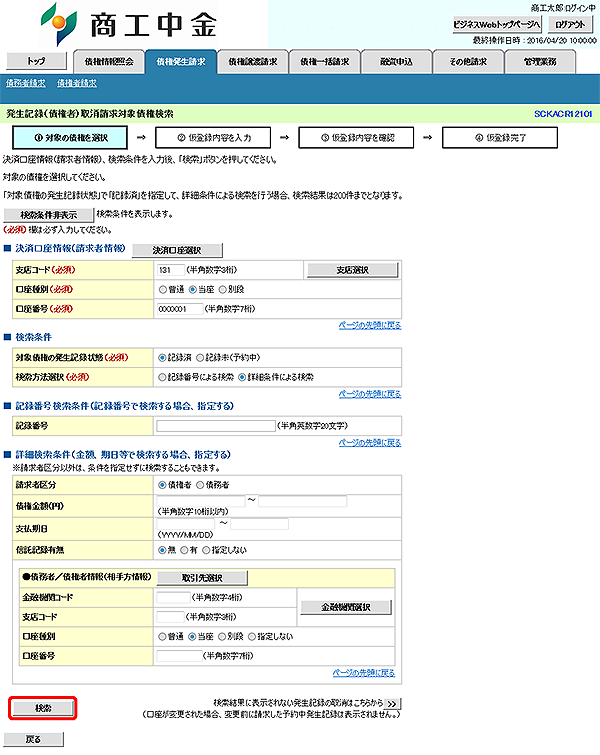The height and width of the screenshot is (755, 600).
Task: Click the ログアウト button
Action: point(570,25)
